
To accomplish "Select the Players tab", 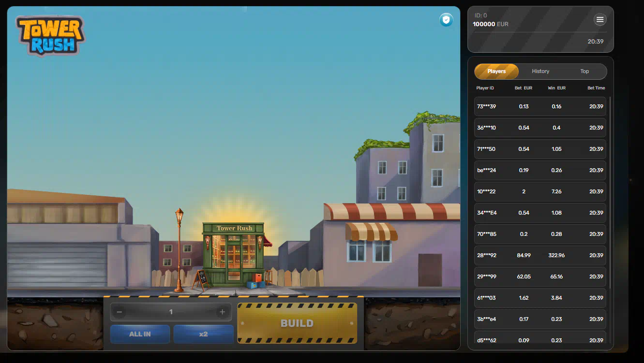I will 496,72.
